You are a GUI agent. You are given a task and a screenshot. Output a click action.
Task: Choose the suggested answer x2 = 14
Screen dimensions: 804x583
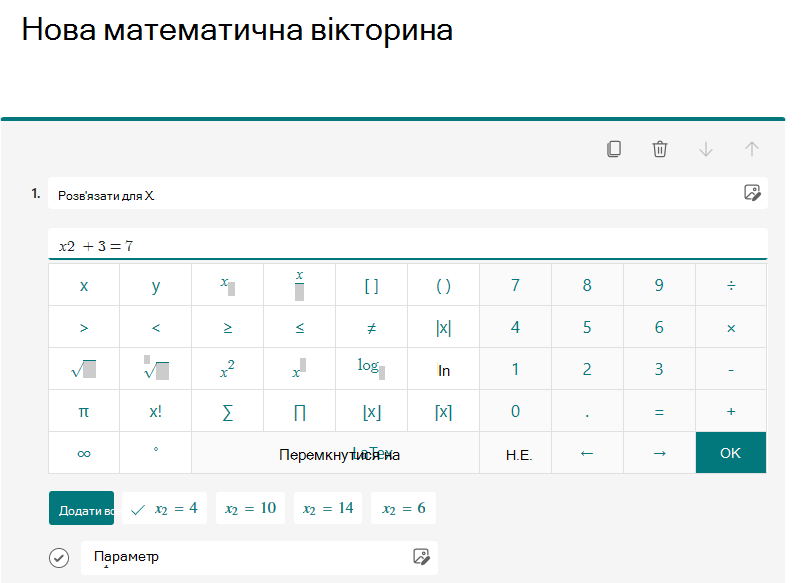pos(328,508)
